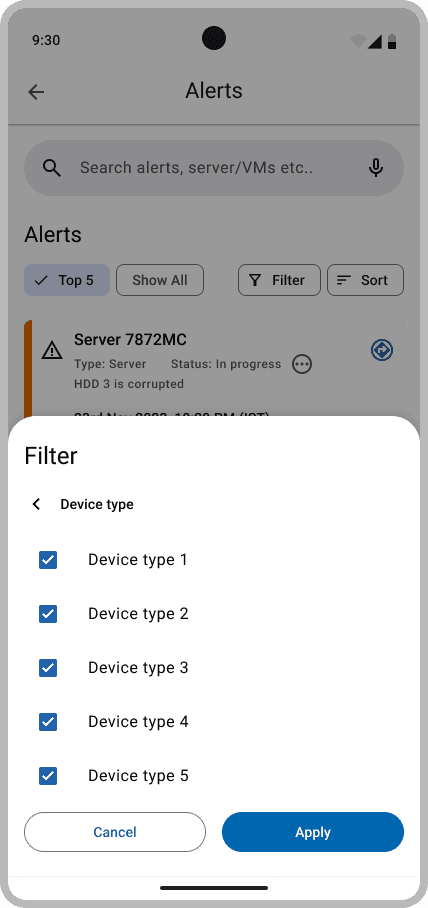Tap the blue forward arrow on Server 7872MC
Viewport: 428px width, 908px height.
click(382, 350)
